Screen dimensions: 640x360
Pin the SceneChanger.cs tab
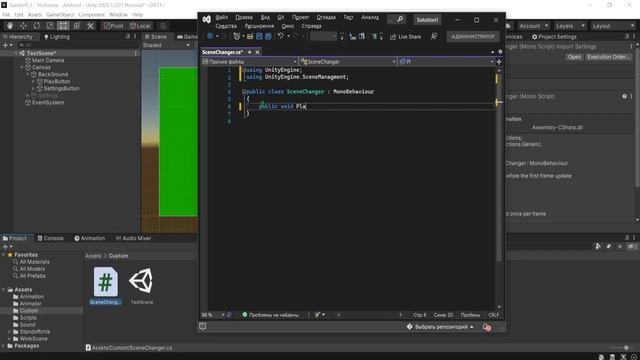click(250, 52)
